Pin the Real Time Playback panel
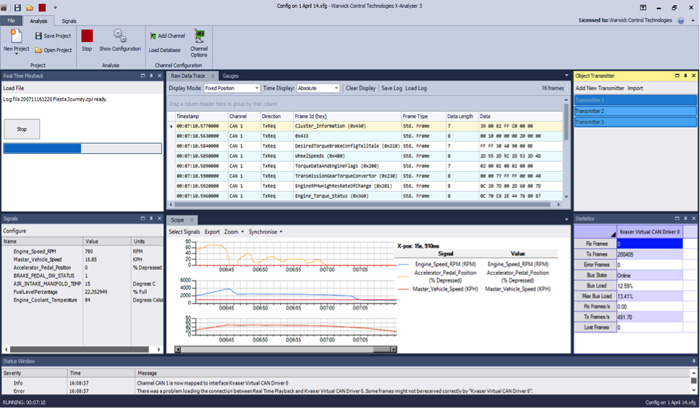The image size is (700, 408). (x=151, y=76)
